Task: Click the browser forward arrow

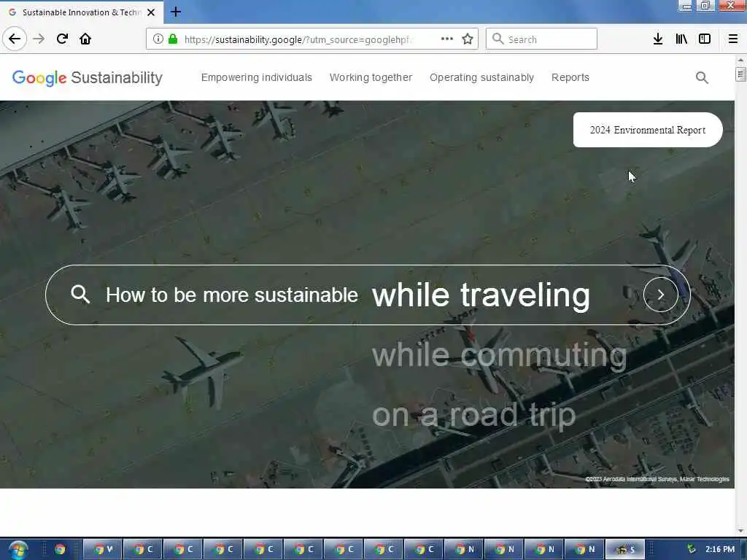Action: [x=39, y=39]
